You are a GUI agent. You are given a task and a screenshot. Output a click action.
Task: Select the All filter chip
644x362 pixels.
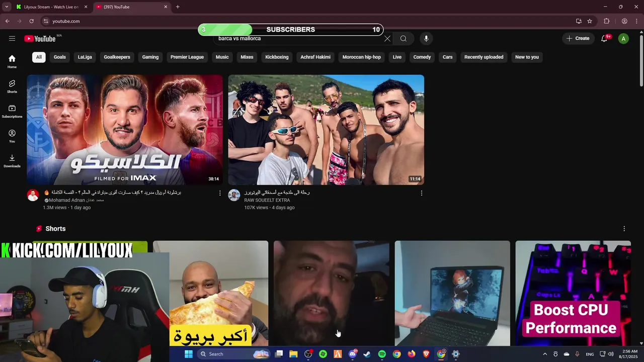click(x=39, y=57)
